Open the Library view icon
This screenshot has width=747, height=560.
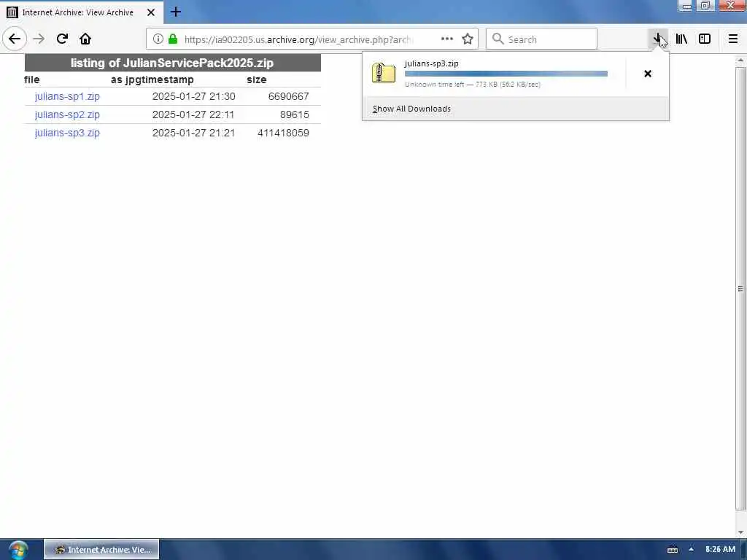tap(681, 39)
